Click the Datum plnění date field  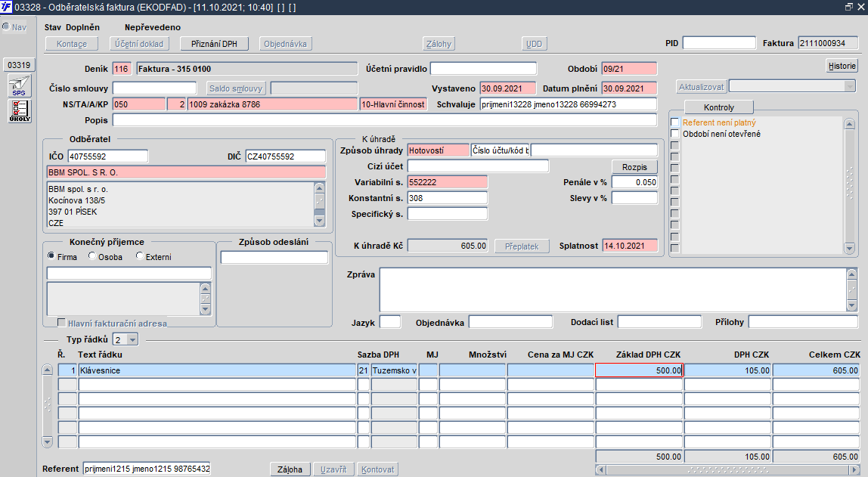[629, 88]
